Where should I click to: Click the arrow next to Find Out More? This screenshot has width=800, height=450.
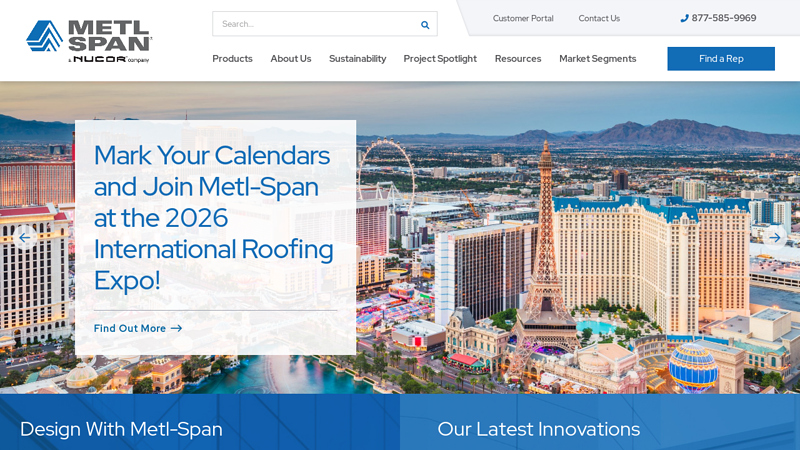(176, 328)
